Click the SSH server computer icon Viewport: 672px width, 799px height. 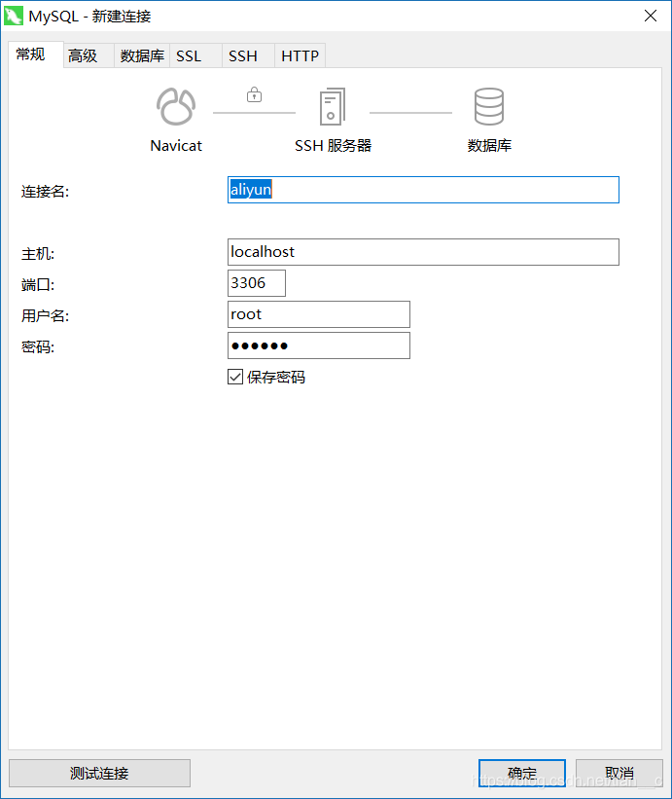tap(333, 106)
